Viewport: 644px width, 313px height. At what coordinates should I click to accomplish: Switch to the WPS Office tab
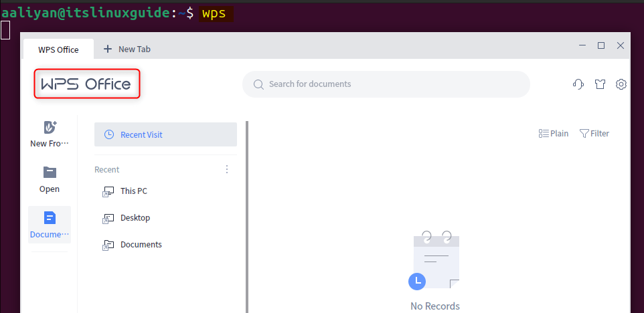click(58, 49)
